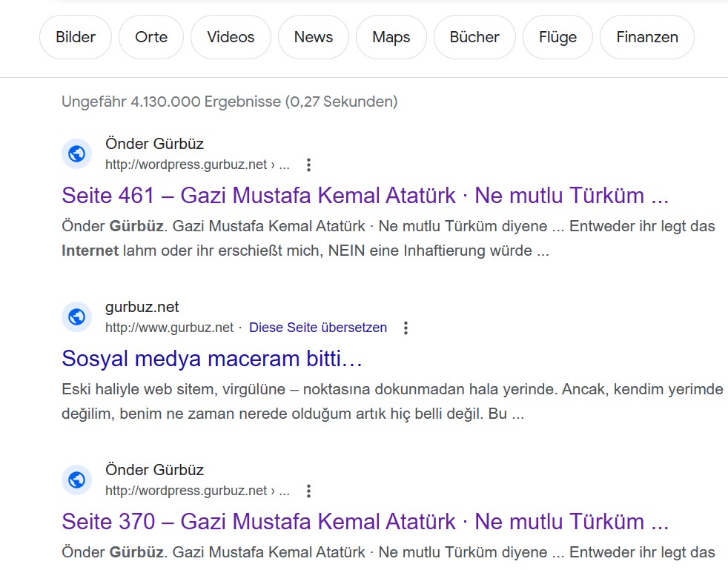Click wordpress.gurbuz.net URL above Seite 370
The height and width of the screenshot is (570, 728).
(197, 491)
